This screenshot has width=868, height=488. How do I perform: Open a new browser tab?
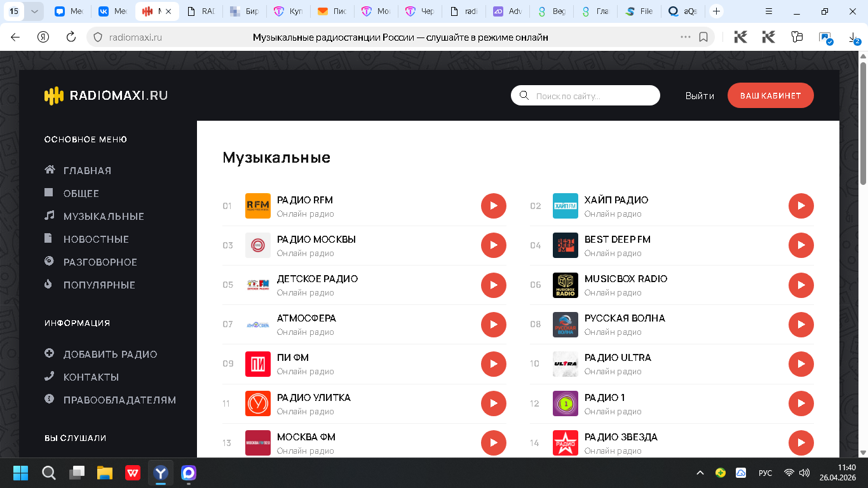pyautogui.click(x=716, y=11)
